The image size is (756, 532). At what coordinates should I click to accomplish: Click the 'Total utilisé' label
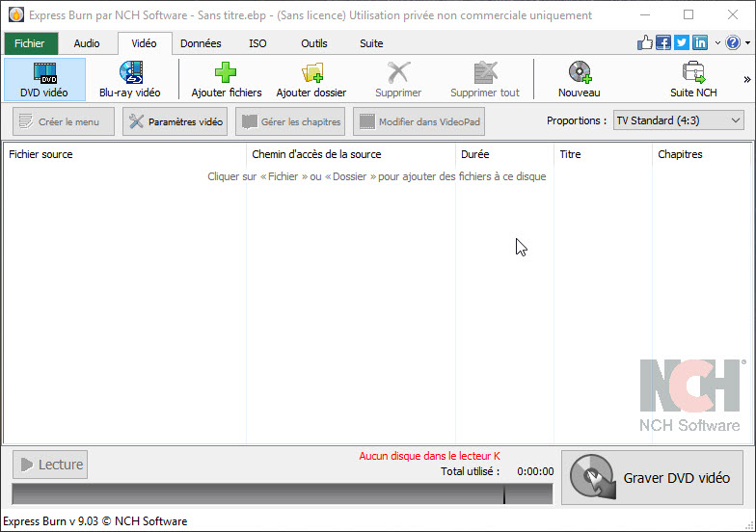click(471, 471)
